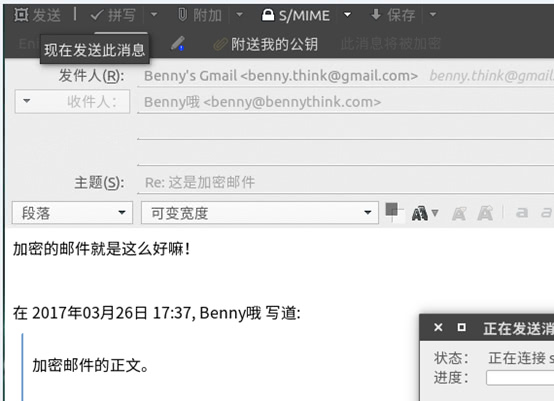Click the Save (保存) download icon
The image size is (554, 401).
coord(376,15)
